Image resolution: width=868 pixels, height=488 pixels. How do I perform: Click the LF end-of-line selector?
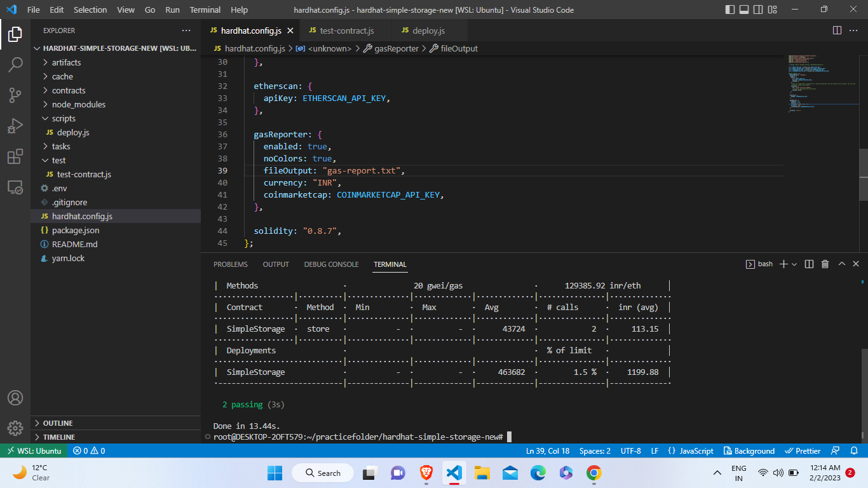coord(654,451)
